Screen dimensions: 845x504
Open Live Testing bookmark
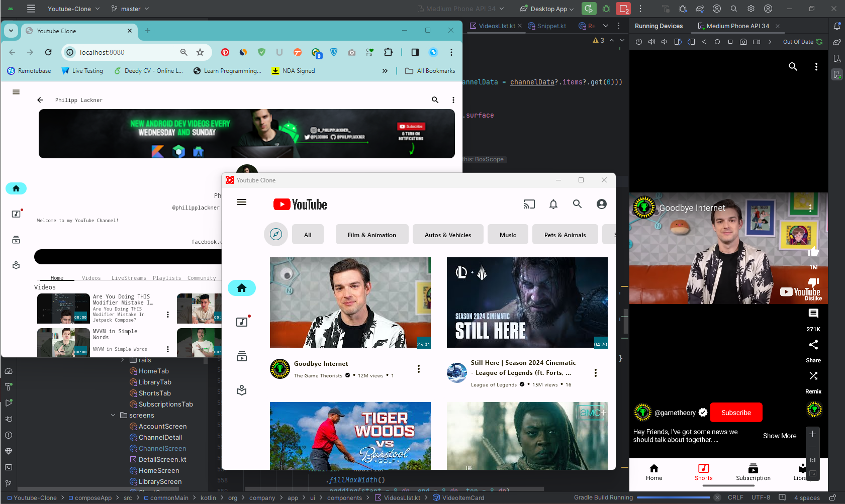(82, 71)
